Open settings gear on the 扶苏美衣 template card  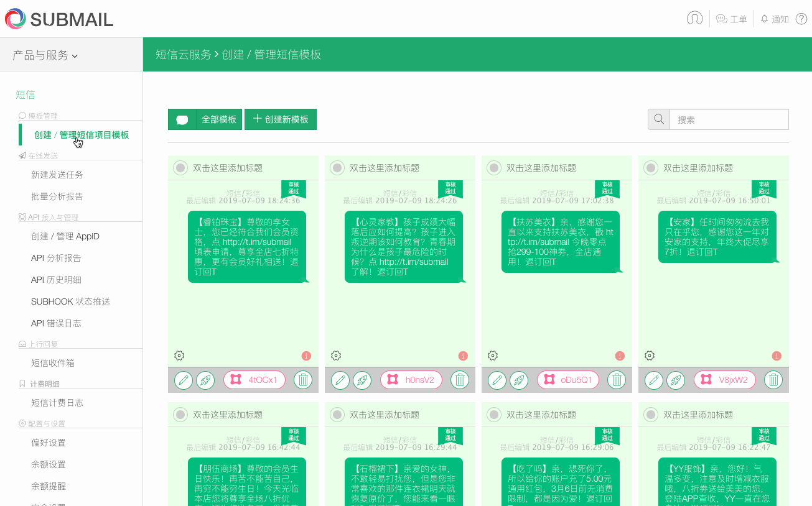pyautogui.click(x=493, y=355)
